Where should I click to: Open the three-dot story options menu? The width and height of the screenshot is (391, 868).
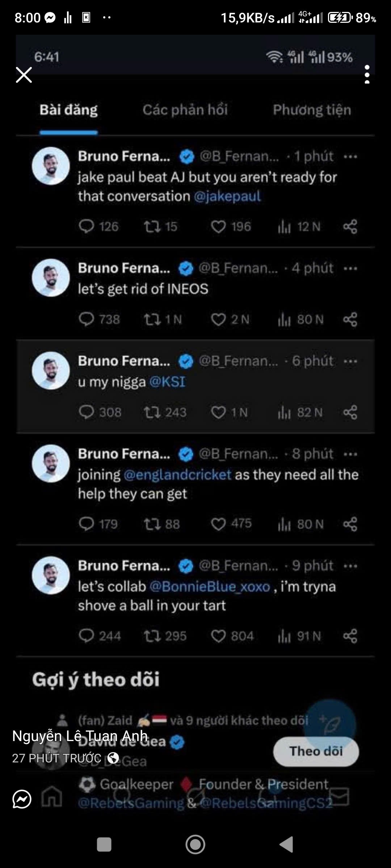367,75
